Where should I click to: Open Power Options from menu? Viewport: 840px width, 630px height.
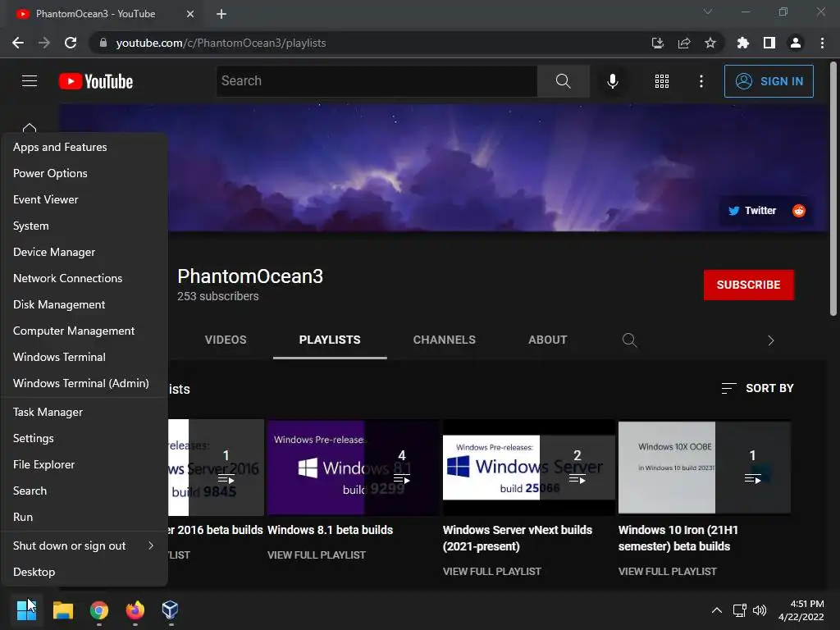pos(84,173)
